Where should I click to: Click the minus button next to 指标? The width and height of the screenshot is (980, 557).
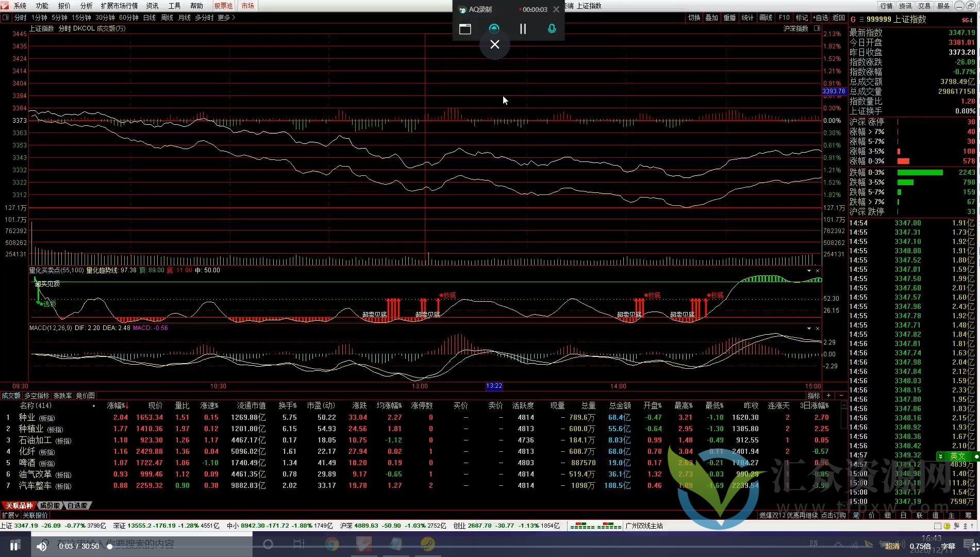pos(841,396)
